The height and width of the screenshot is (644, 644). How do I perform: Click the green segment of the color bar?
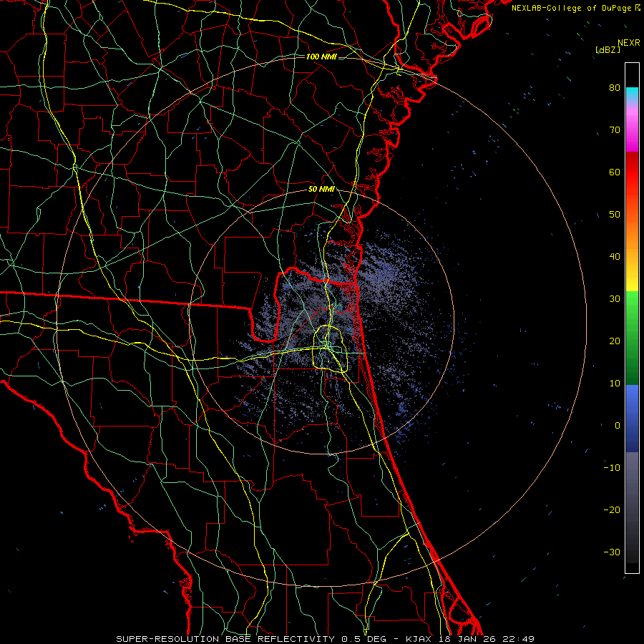coord(632,338)
